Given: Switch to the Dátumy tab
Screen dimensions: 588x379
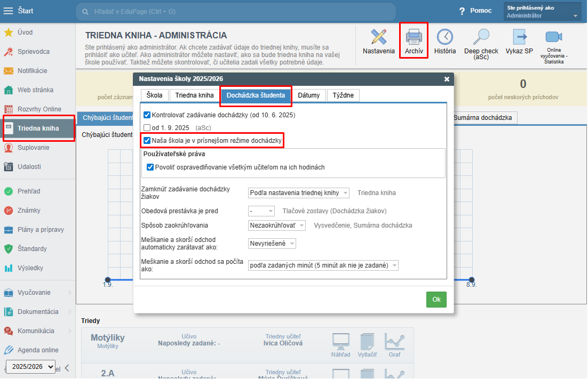Looking at the screenshot, I should point(309,95).
